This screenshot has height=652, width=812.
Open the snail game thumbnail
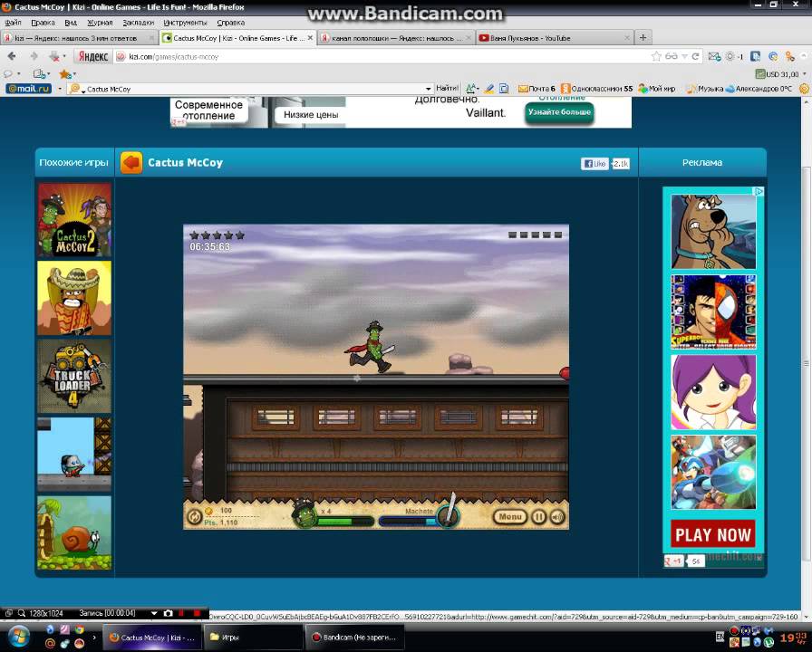pyautogui.click(x=74, y=533)
